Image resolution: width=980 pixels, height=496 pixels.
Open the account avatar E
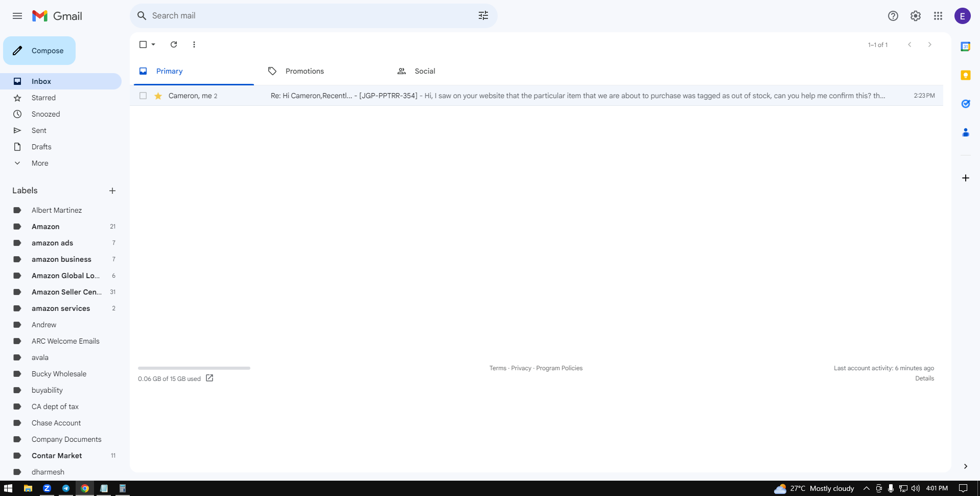[963, 16]
